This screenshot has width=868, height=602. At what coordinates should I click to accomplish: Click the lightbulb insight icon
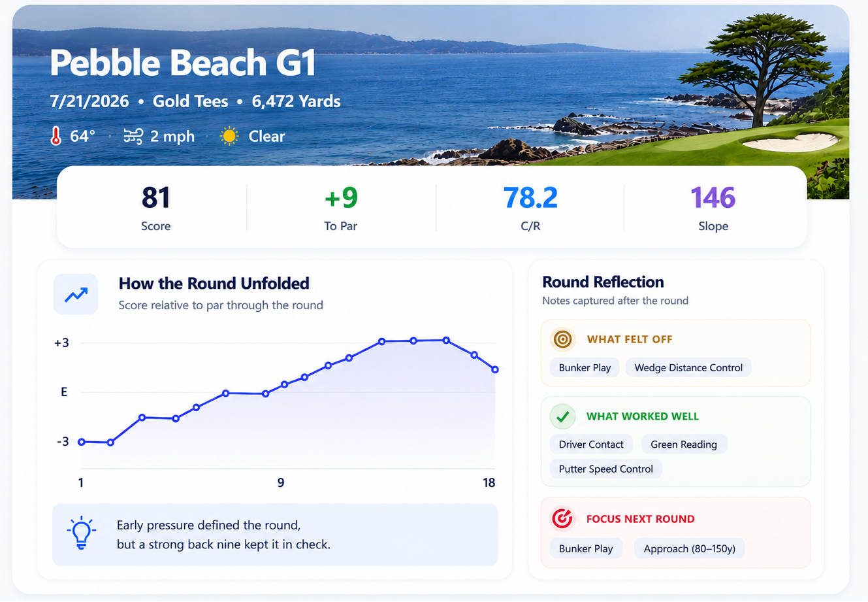[81, 532]
